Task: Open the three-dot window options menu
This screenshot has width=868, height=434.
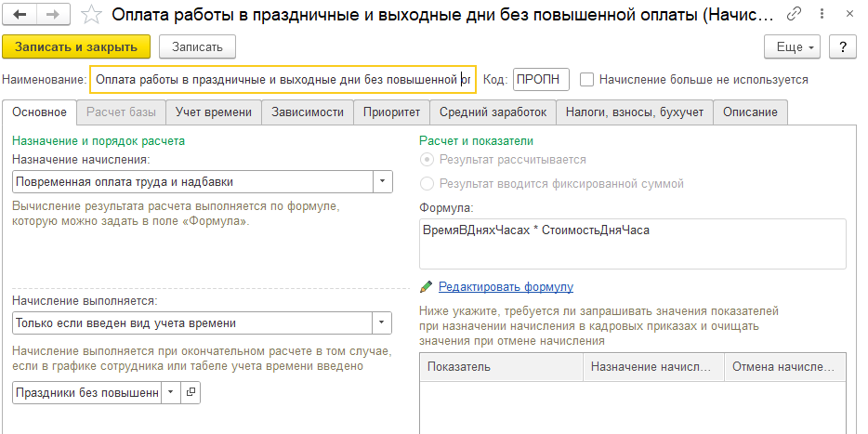Action: pos(821,15)
